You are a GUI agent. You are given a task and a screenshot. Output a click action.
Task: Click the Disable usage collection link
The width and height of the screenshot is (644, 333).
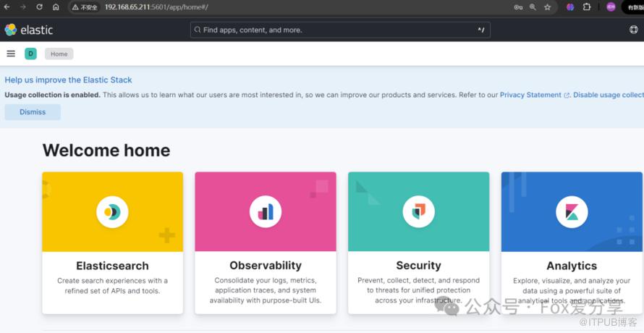point(609,95)
